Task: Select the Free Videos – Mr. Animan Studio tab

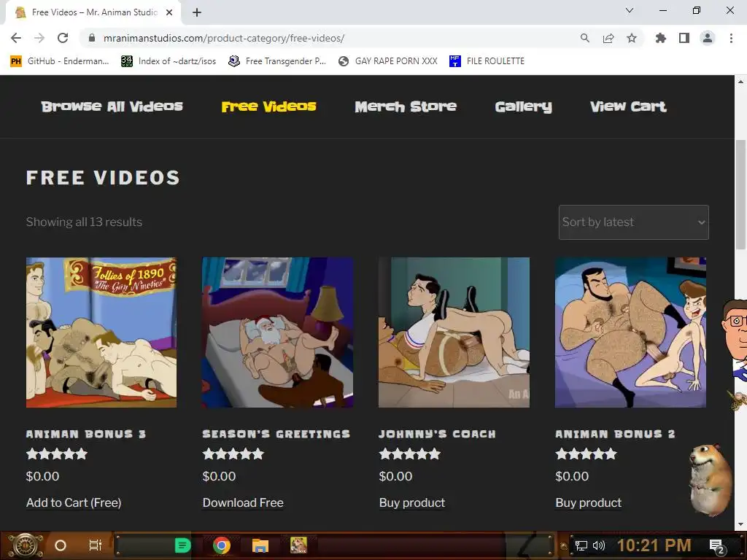Action: (x=93, y=12)
